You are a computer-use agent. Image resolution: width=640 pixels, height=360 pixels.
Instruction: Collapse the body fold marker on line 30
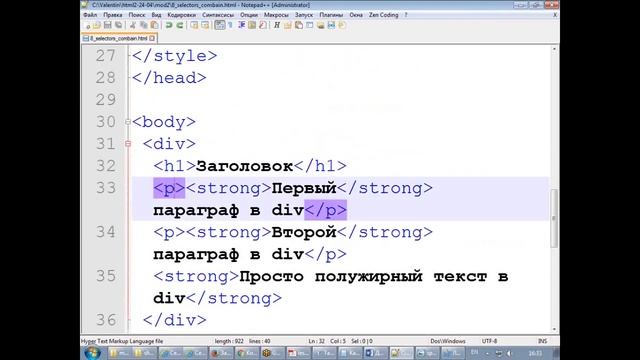coord(128,122)
